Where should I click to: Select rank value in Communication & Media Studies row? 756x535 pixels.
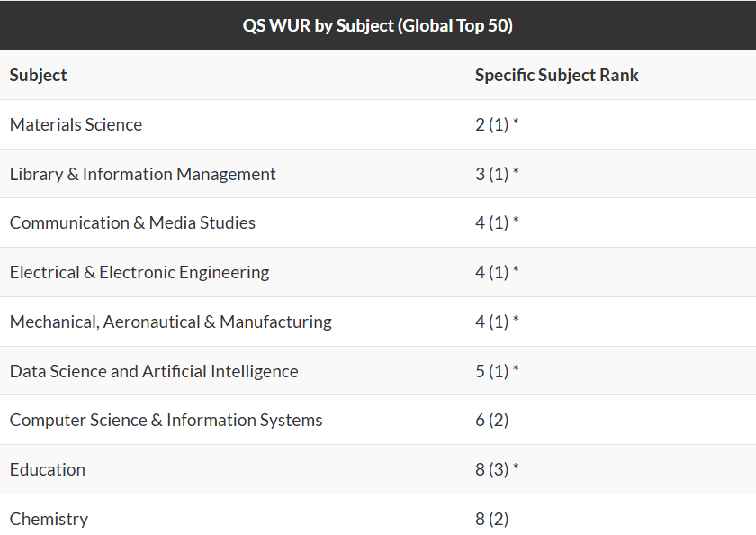[x=497, y=222]
